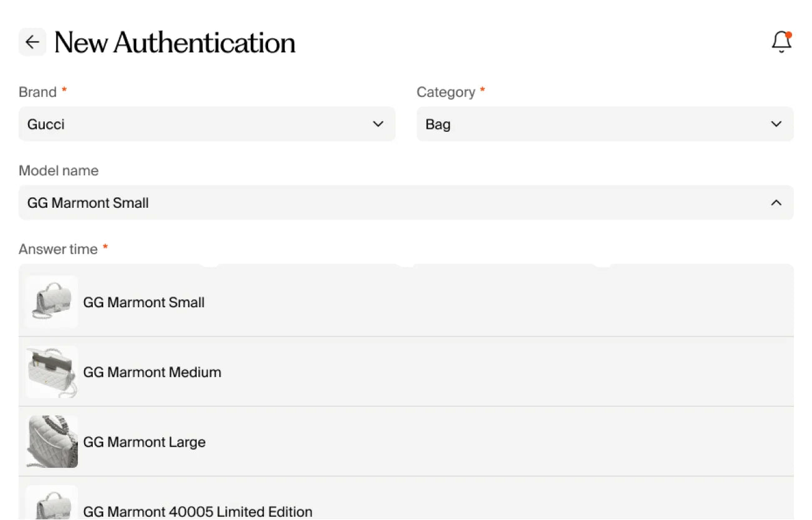Click the Category field label

pos(446,92)
